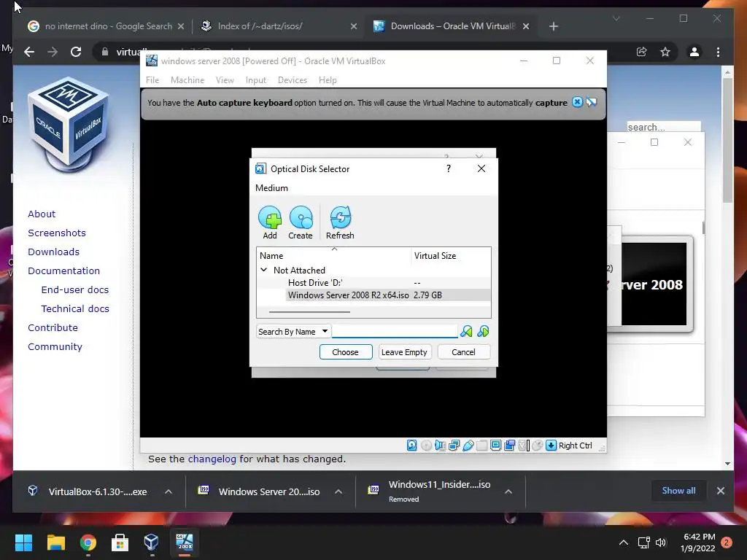
Task: Open a new Chrome tab
Action: 553,27
